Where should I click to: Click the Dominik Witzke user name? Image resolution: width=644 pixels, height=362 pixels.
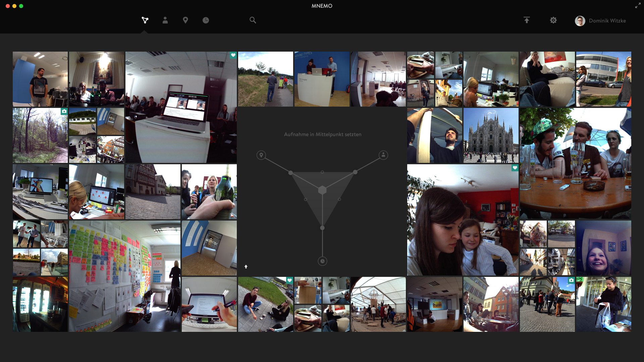coord(607,21)
